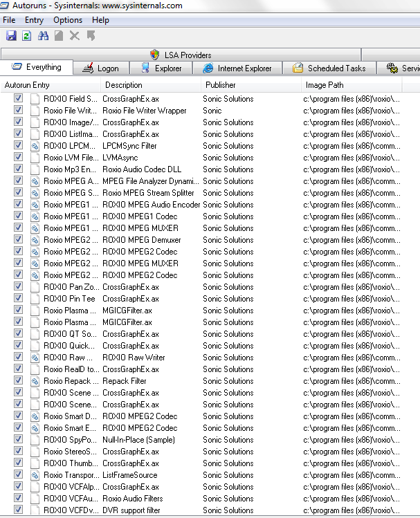This screenshot has height=518, width=420.
Task: Select Roxio MPEG Stream Splitter description
Action: pos(148,193)
